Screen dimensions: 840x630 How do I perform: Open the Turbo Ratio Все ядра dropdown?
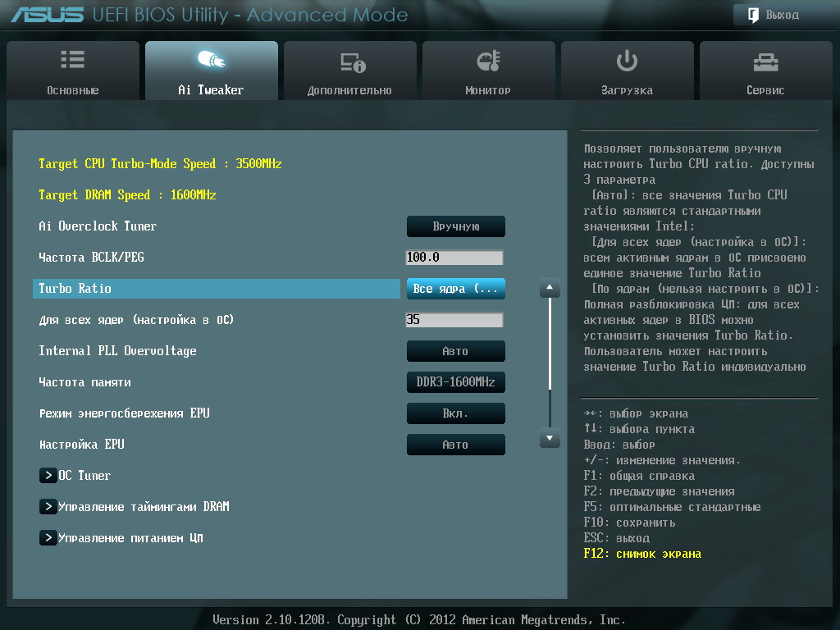pos(456,289)
